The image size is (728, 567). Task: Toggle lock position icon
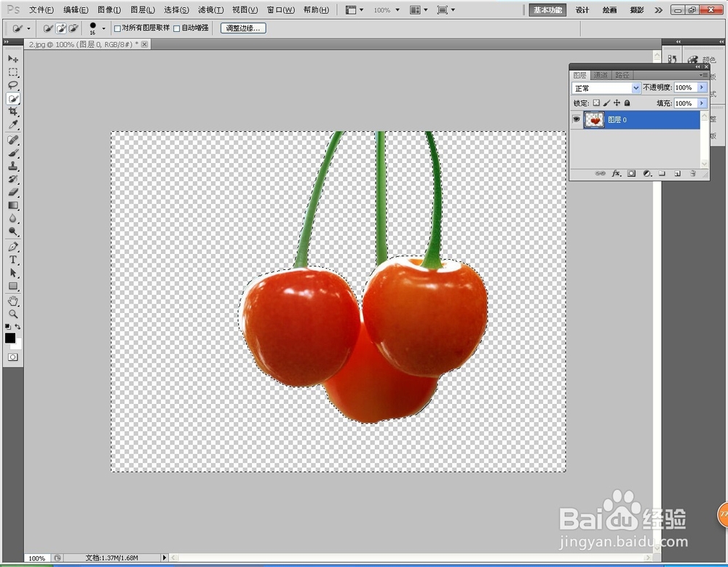[617, 103]
